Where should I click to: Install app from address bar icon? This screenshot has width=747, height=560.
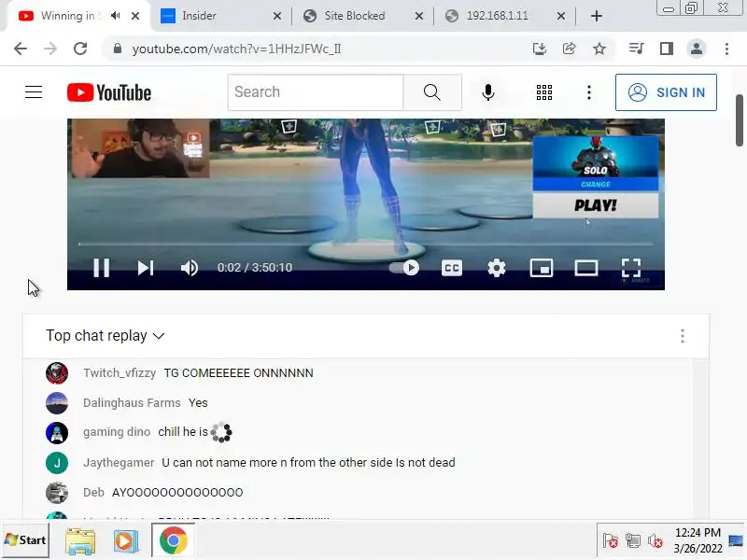click(x=540, y=49)
